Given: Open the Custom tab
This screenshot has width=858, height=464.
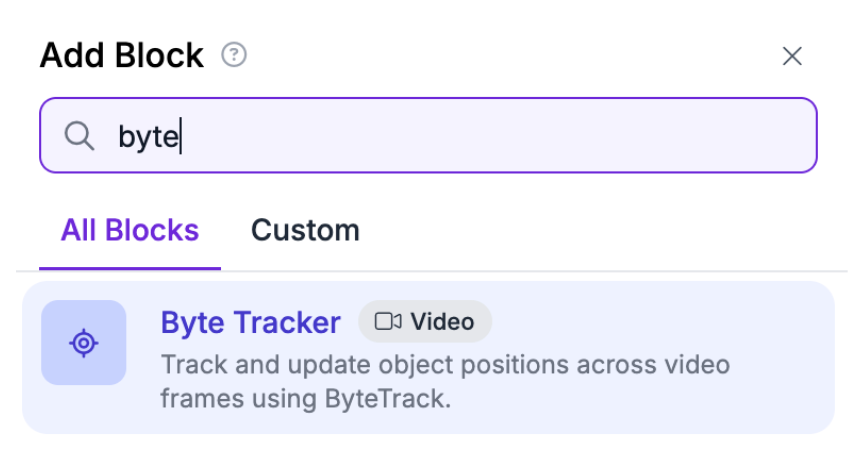Looking at the screenshot, I should coord(305,231).
